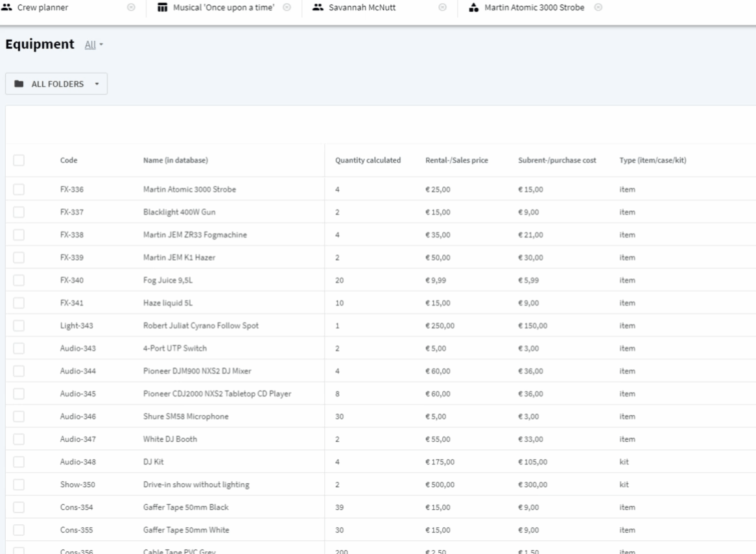Click the Martin Atomic tab equipment icon
Viewport: 756px width, 554px height.
tap(474, 7)
